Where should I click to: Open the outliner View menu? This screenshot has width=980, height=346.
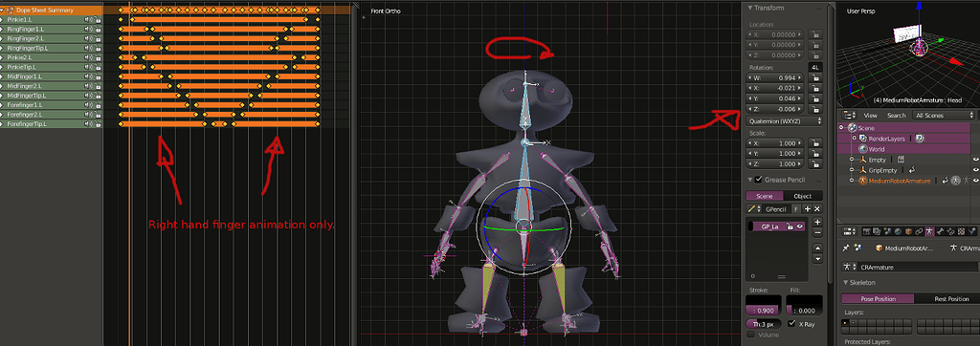pyautogui.click(x=871, y=116)
